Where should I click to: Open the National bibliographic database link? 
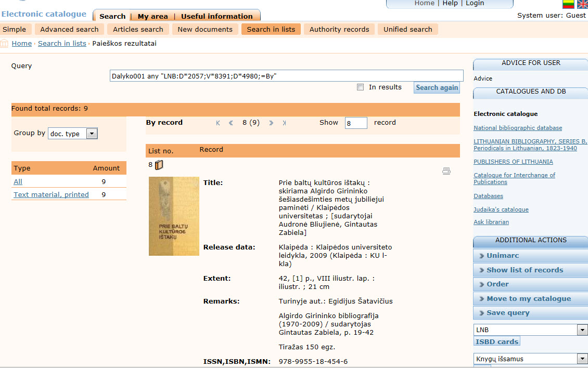518,128
